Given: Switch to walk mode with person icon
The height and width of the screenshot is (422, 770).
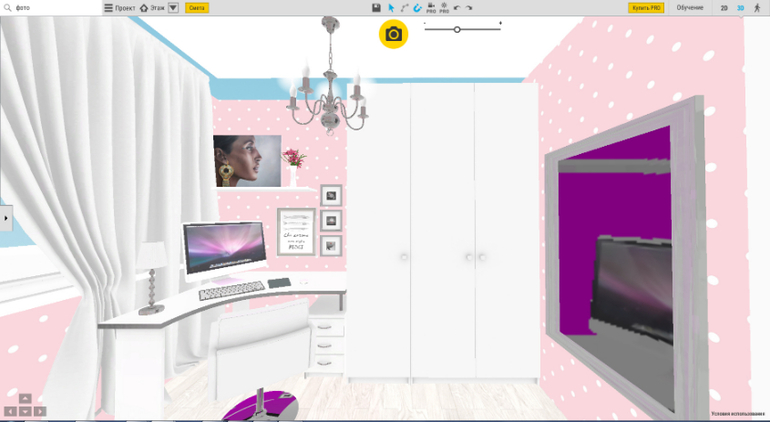Looking at the screenshot, I should (x=757, y=8).
